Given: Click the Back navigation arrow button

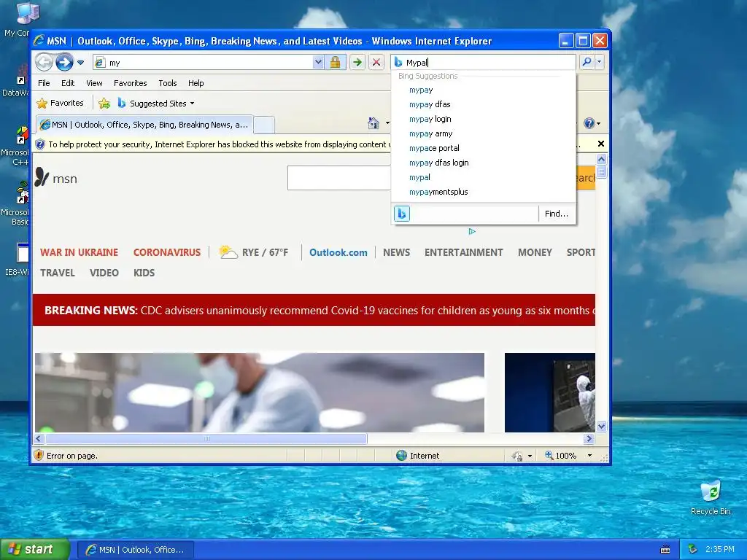Looking at the screenshot, I should coord(44,63).
